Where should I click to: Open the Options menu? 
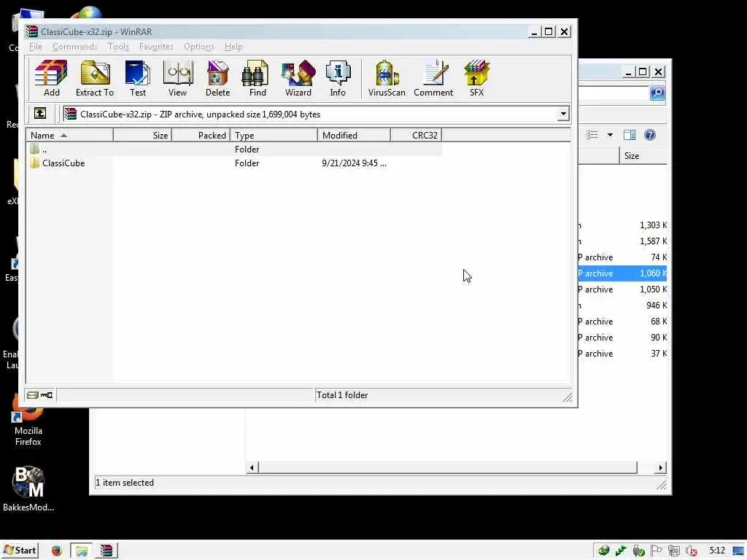click(x=199, y=47)
